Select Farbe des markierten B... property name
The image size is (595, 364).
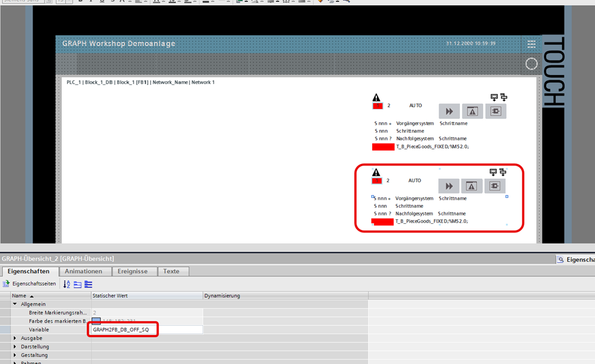(58, 321)
